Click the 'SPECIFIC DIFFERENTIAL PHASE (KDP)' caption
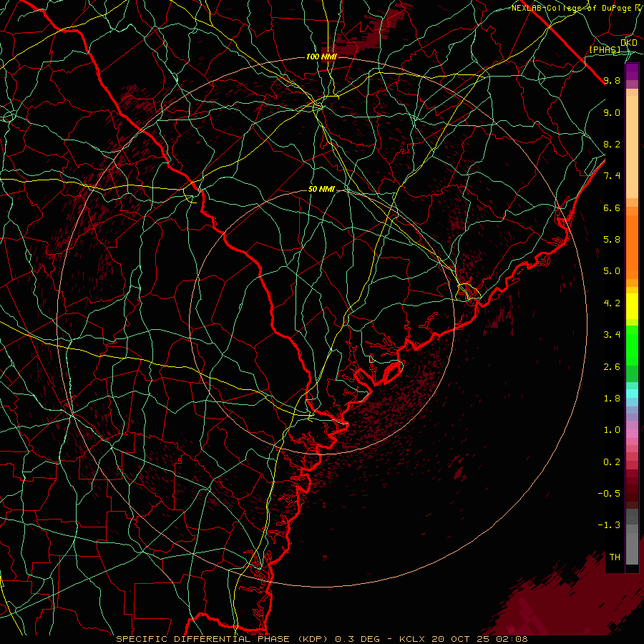This screenshot has height=644, width=644. (224, 639)
